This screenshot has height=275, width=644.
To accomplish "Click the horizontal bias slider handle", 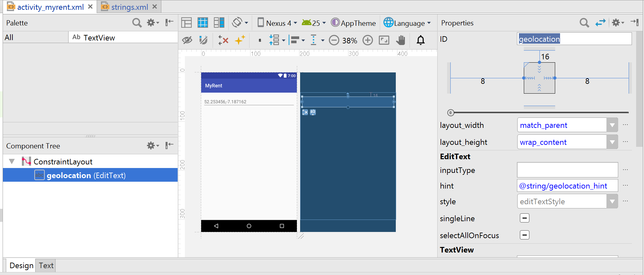I will point(451,113).
